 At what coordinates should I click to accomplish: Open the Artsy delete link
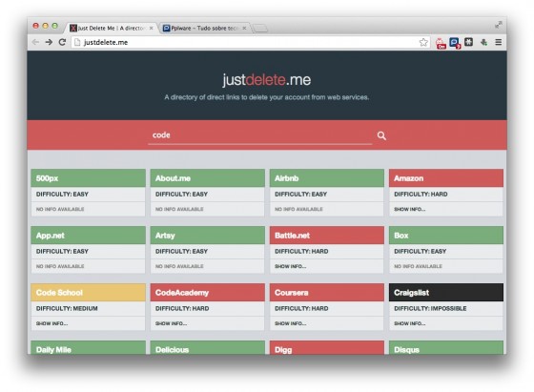(208, 236)
